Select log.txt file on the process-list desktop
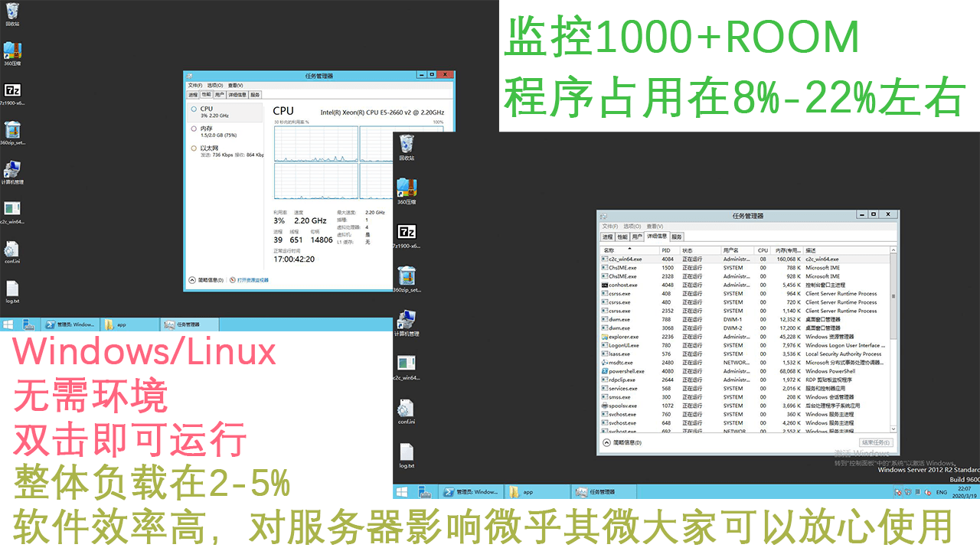980x551 pixels. pyautogui.click(x=407, y=455)
